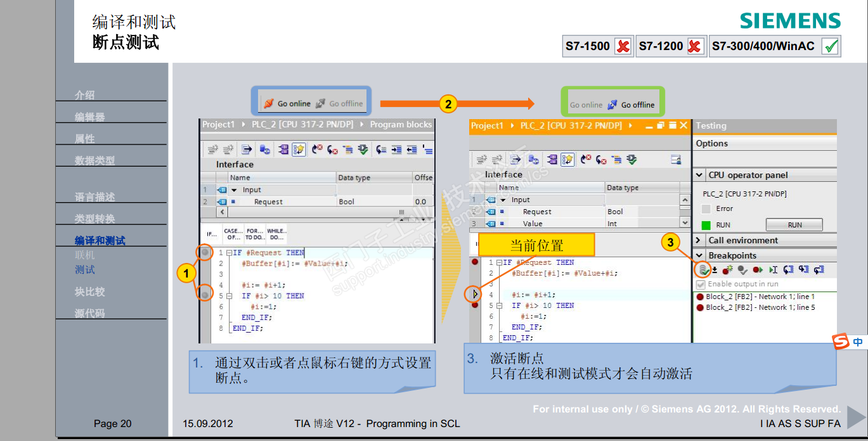Click the active Go online button
Screen dimensions: 868x441
pos(287,103)
